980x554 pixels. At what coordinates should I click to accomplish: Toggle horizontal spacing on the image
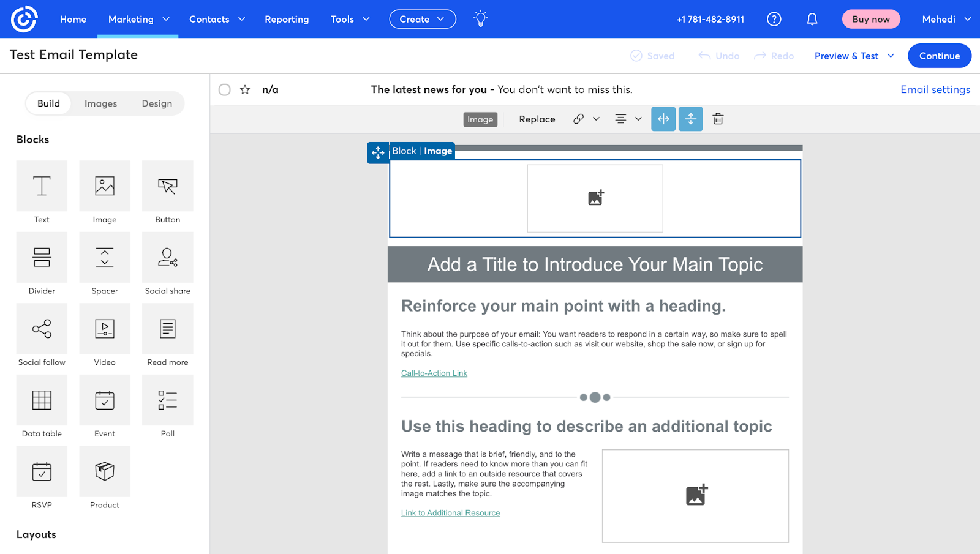coord(663,119)
